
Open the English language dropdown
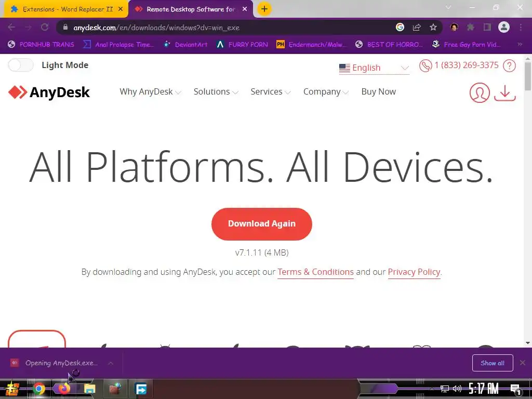pyautogui.click(x=374, y=68)
